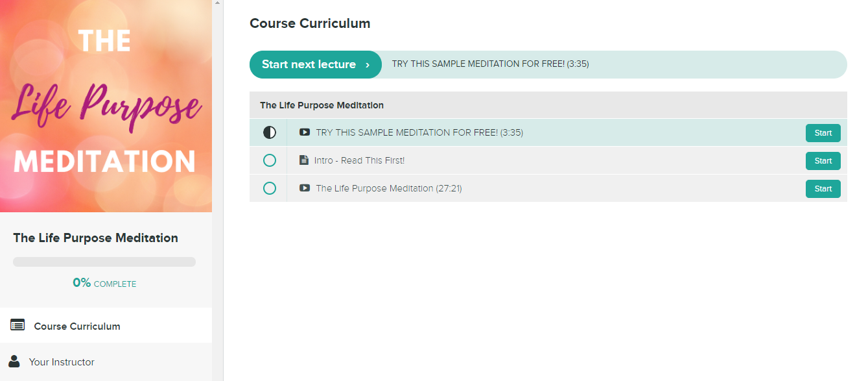
Task: Toggle completion circle for Intro - Read This First
Action: click(270, 160)
